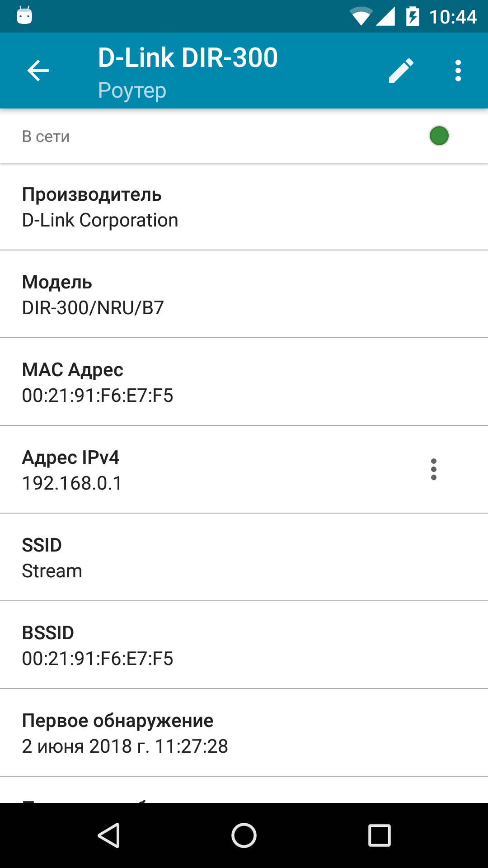This screenshot has width=488, height=868.
Task: Tap the back arrow in the header
Action: (38, 71)
